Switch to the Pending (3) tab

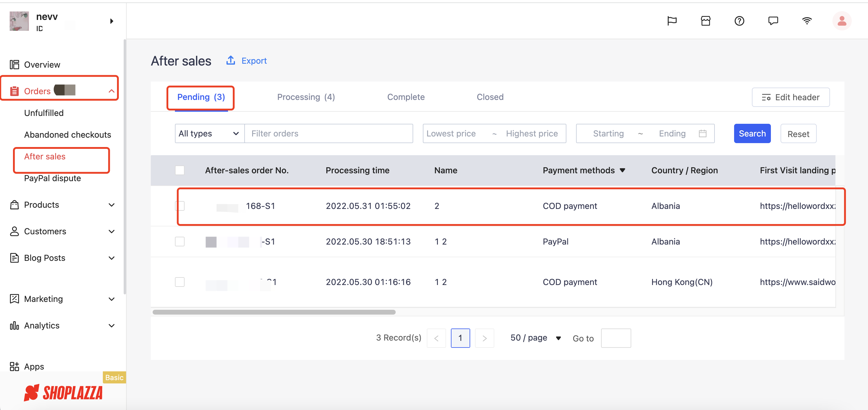pyautogui.click(x=201, y=97)
